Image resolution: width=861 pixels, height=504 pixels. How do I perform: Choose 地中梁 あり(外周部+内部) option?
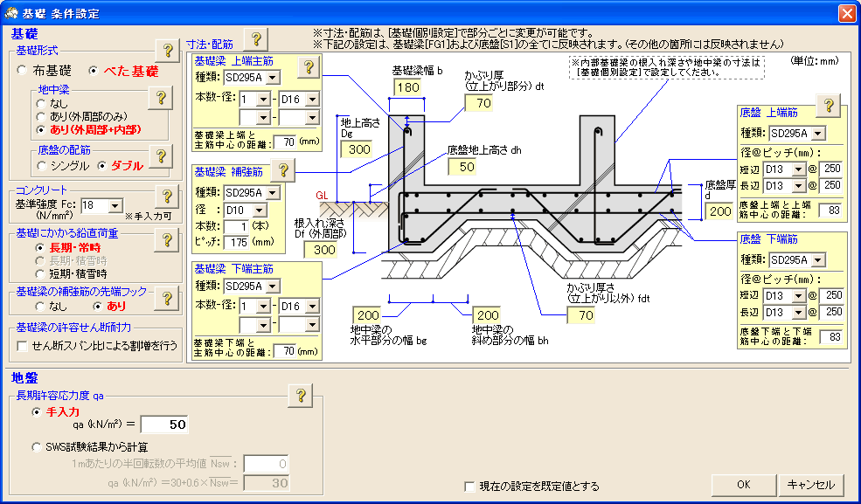click(x=89, y=129)
